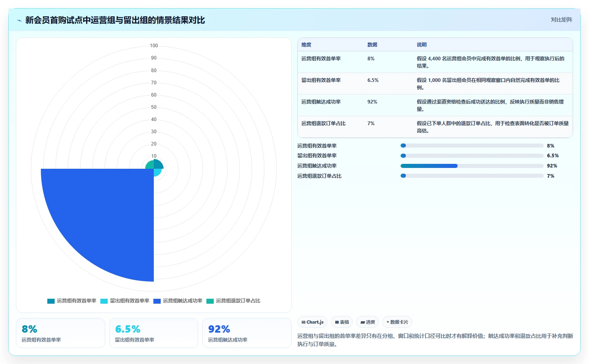This screenshot has width=589, height=364.
Task: Select table cell 留出组有效首单率
Action: [321, 80]
